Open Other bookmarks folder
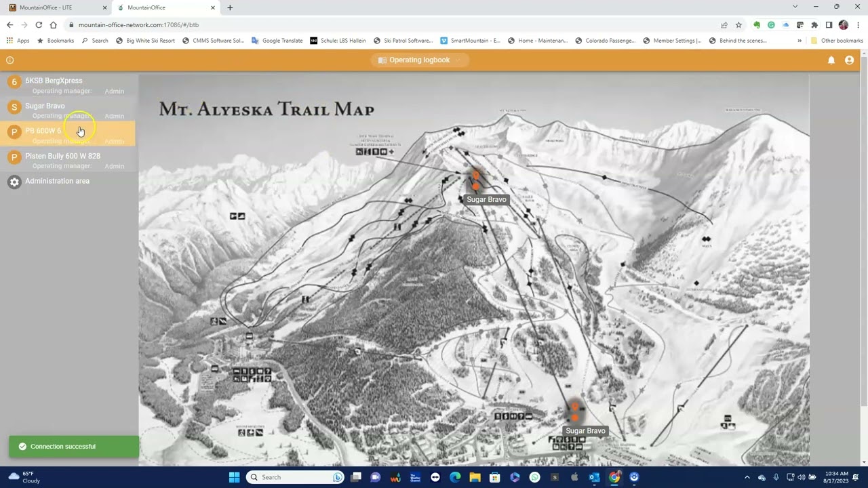 point(837,41)
